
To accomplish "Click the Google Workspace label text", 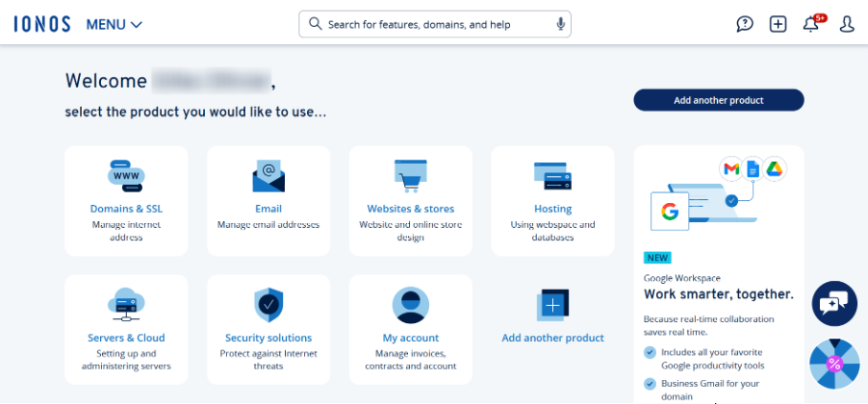I will [682, 278].
